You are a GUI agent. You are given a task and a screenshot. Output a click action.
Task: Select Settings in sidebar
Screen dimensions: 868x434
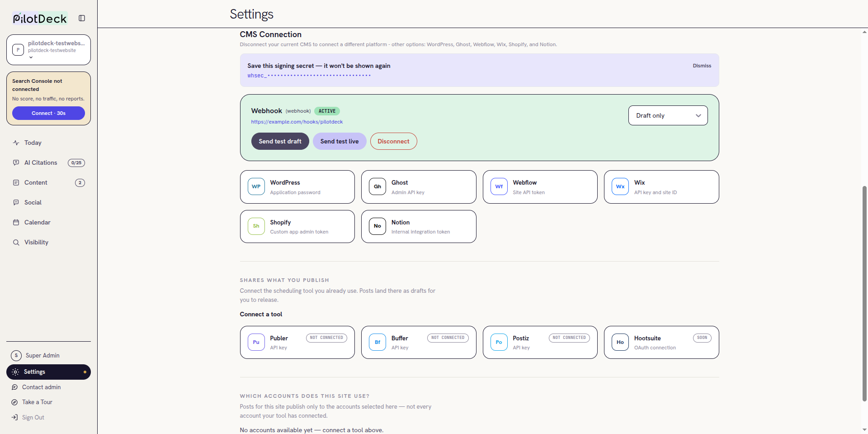coord(48,372)
